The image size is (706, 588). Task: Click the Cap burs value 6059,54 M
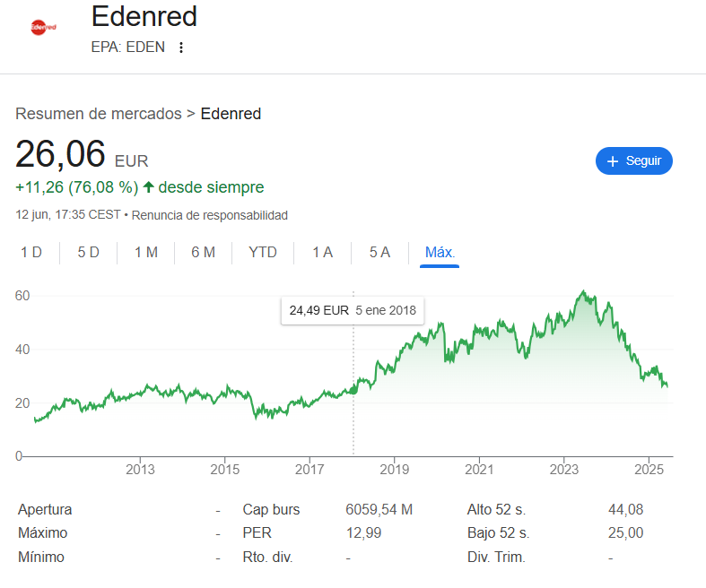(379, 510)
